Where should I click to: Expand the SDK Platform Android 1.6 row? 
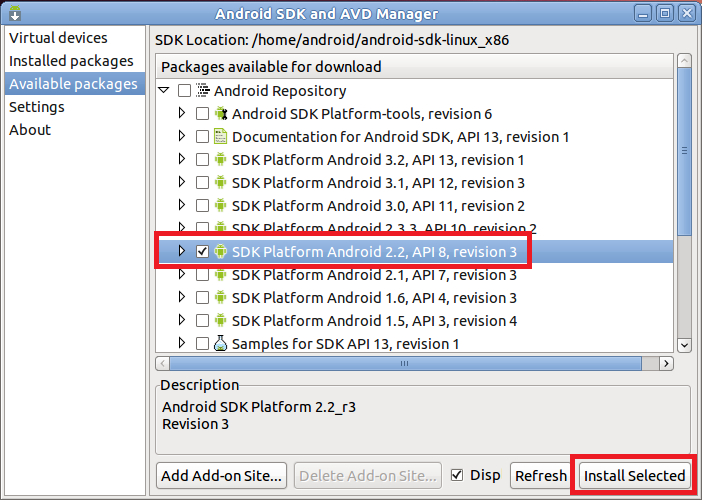(x=182, y=297)
